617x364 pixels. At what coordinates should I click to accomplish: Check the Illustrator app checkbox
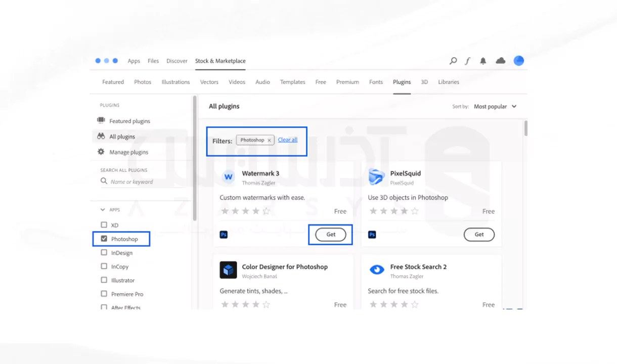(104, 280)
